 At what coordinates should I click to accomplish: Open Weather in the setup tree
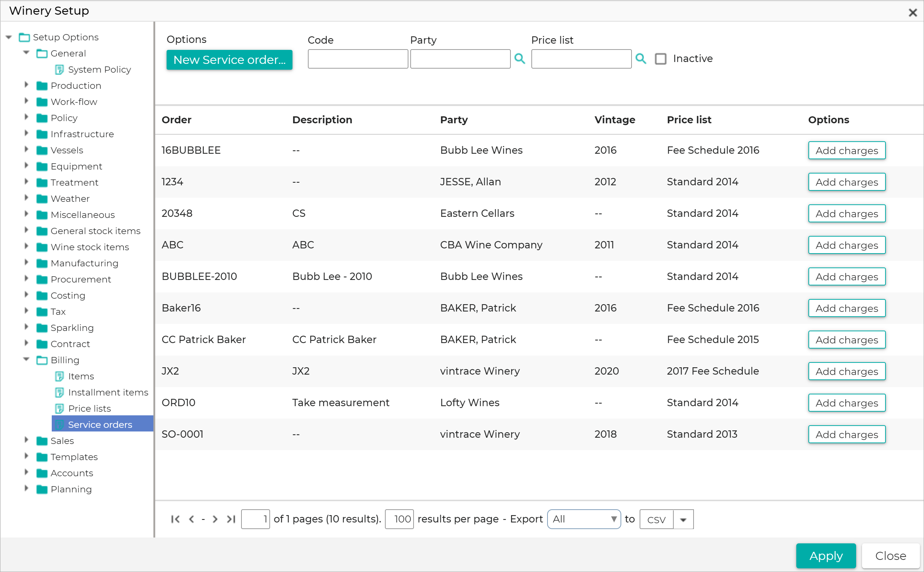coord(70,199)
